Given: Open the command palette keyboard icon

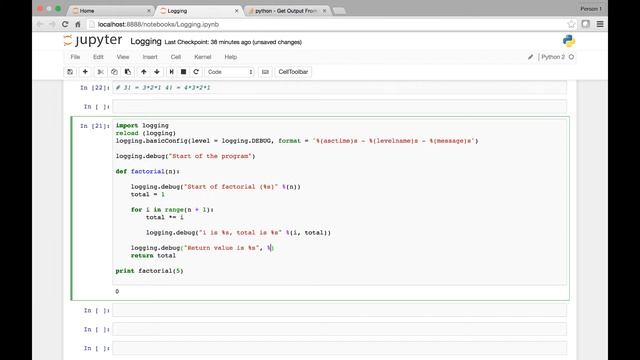Looking at the screenshot, I should pyautogui.click(x=265, y=72).
